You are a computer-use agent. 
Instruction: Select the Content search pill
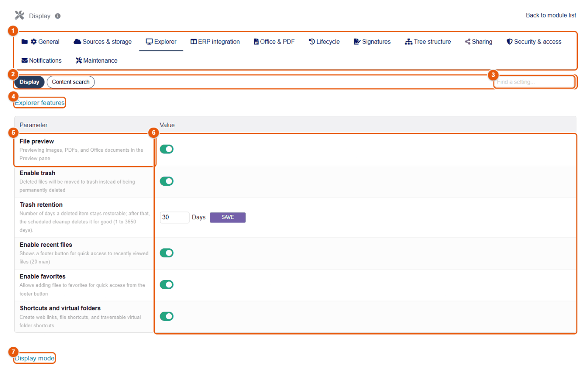[71, 82]
